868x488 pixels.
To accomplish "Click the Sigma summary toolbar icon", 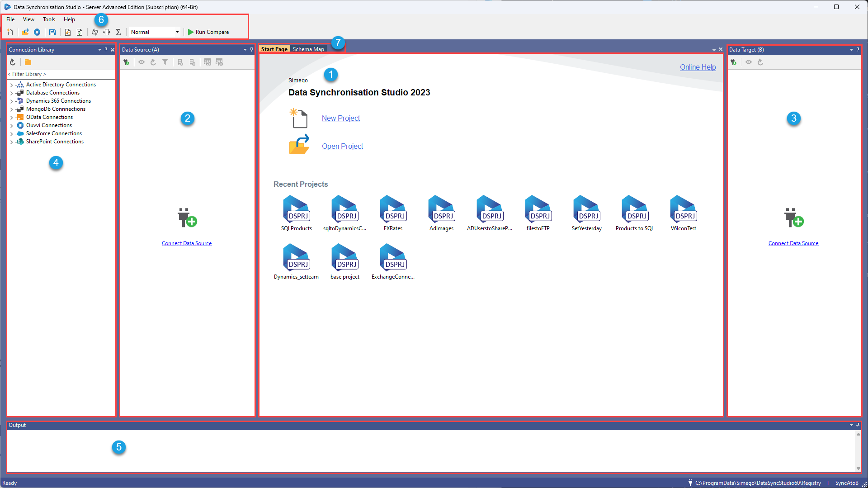I will [118, 32].
